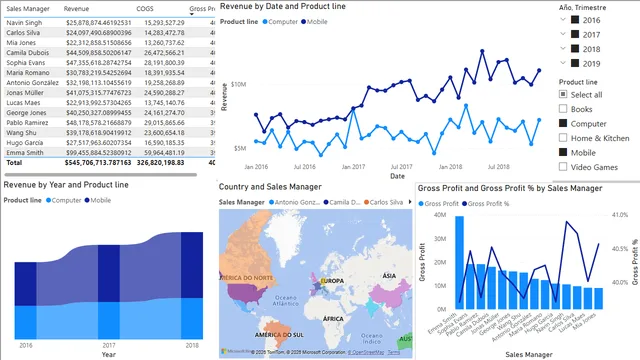Click the pink China region on map
Screen dimensions: 640x360
coord(390,294)
